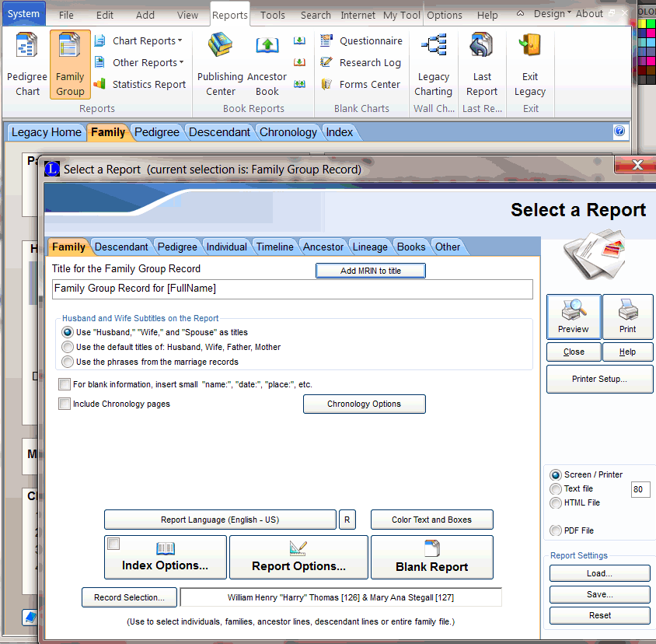Switch to the Books report tab
The height and width of the screenshot is (644, 656).
(411, 247)
